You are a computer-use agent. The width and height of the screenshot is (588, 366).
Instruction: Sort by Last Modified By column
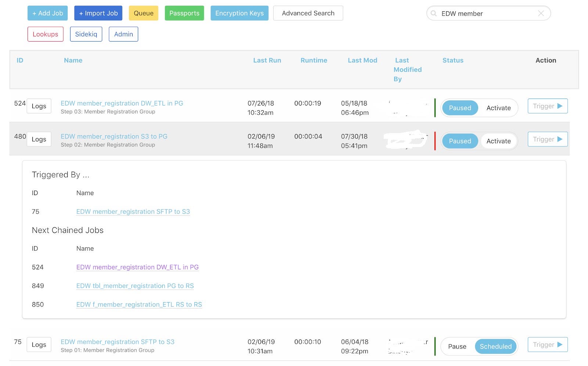click(408, 69)
